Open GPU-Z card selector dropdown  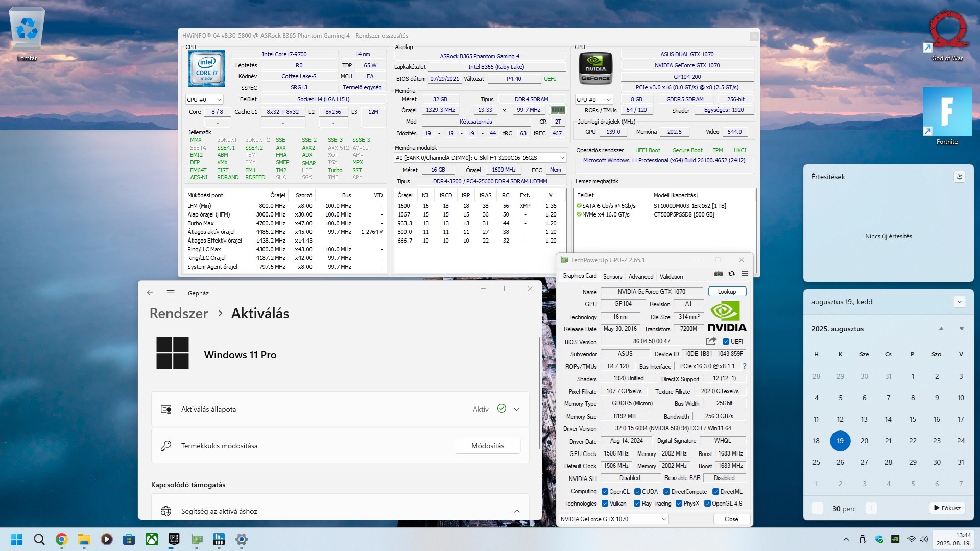tap(613, 519)
